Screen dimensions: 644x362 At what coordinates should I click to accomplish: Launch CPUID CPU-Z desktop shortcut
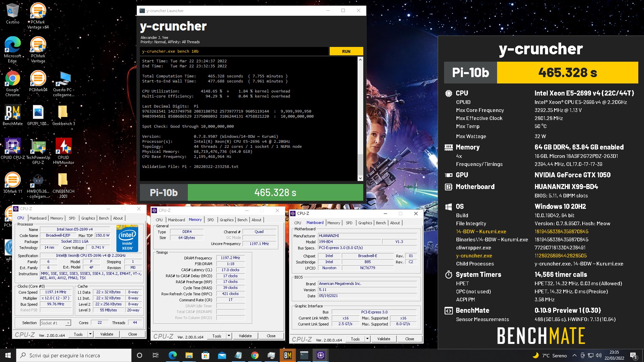[12, 149]
